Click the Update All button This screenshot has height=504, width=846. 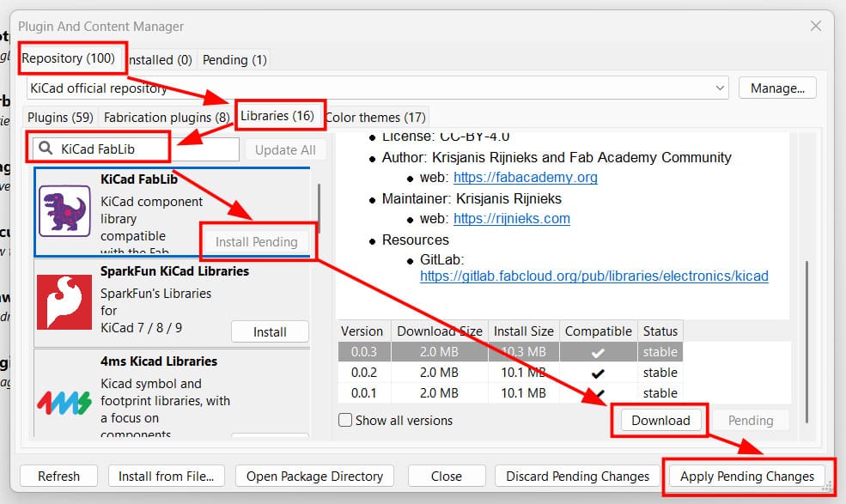(x=285, y=150)
